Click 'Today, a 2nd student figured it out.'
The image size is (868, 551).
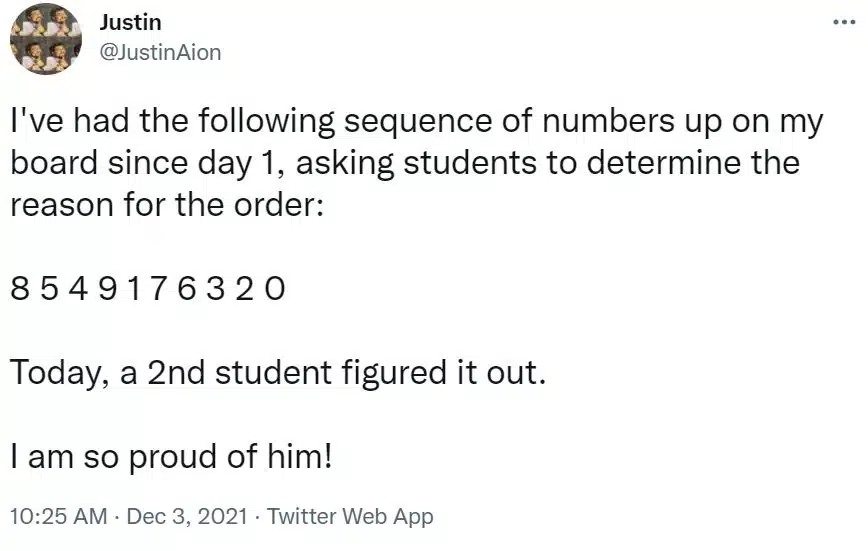pyautogui.click(x=278, y=372)
